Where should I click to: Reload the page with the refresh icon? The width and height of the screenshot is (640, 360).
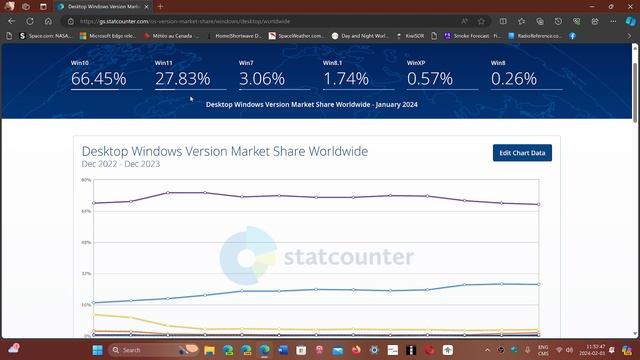pos(30,21)
